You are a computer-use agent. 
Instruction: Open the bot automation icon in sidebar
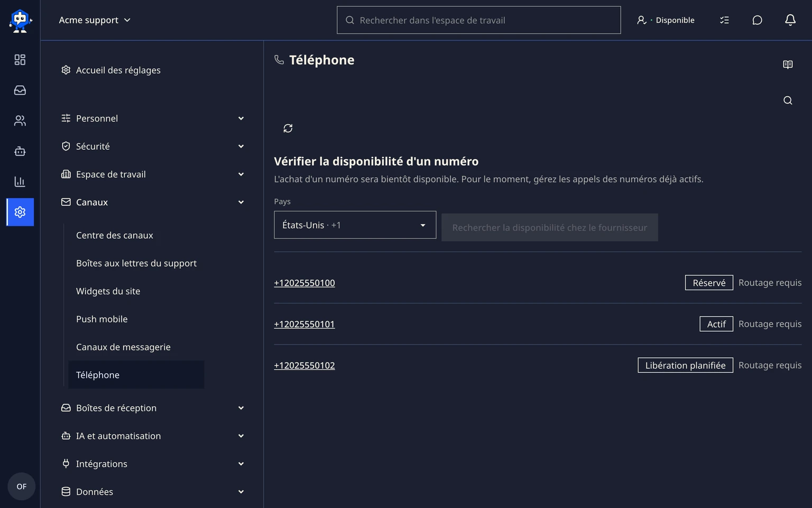click(20, 151)
